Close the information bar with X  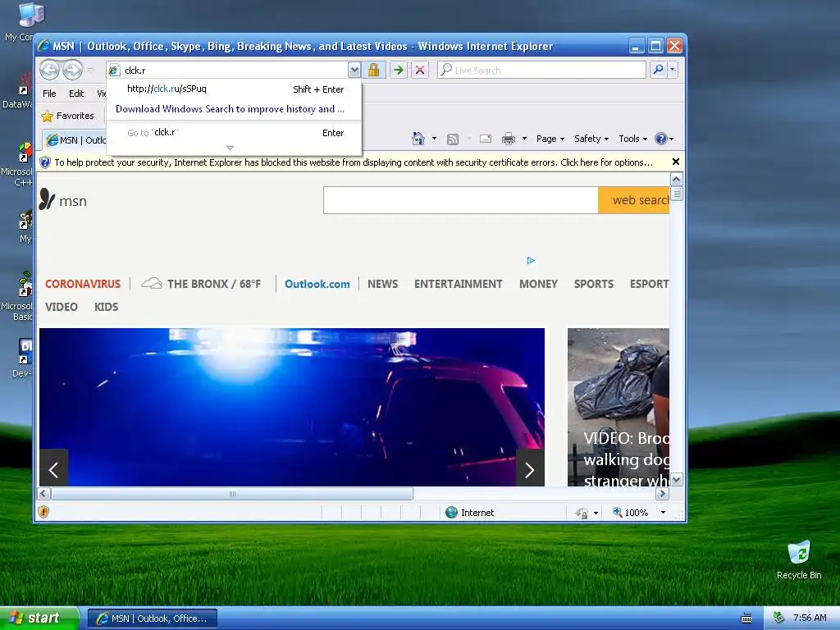click(676, 162)
